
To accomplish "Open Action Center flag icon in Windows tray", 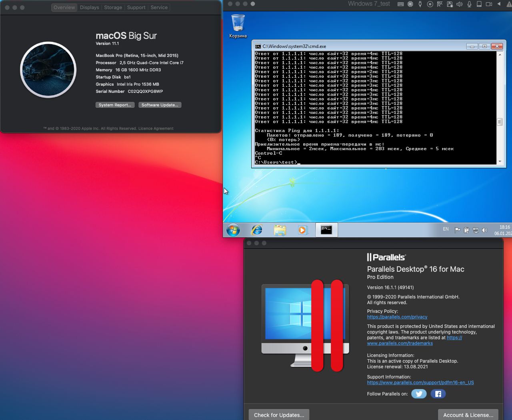I will pos(457,230).
